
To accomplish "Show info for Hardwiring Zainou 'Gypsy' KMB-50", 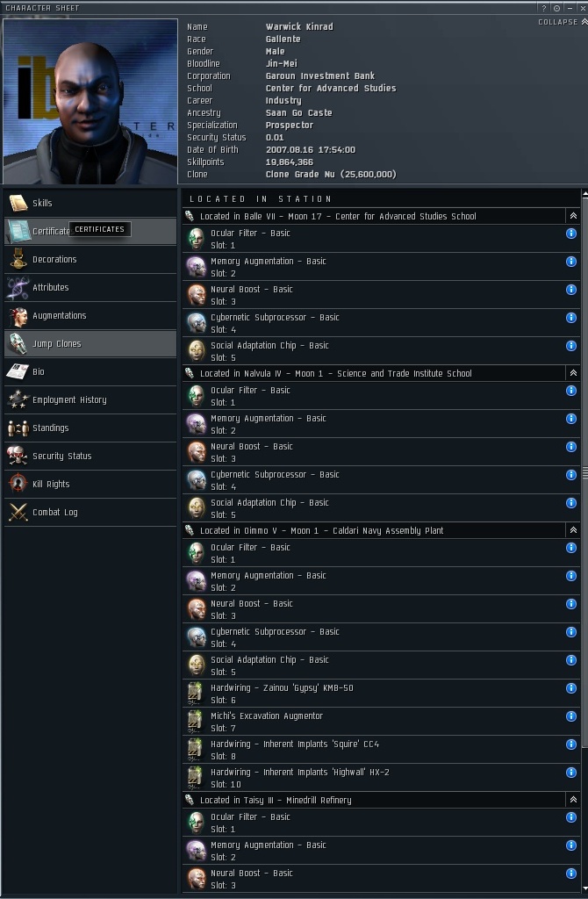I will pyautogui.click(x=570, y=688).
